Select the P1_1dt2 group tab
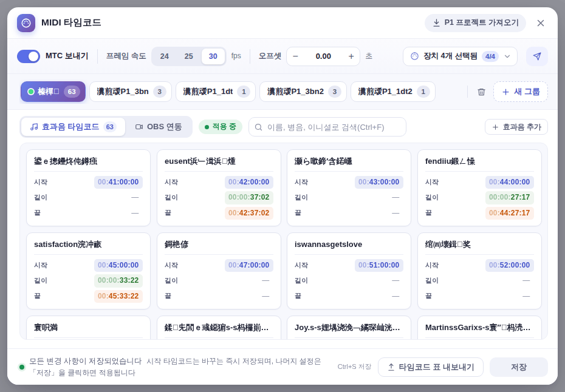Viewport: 565px width, 392px height. tap(393, 92)
